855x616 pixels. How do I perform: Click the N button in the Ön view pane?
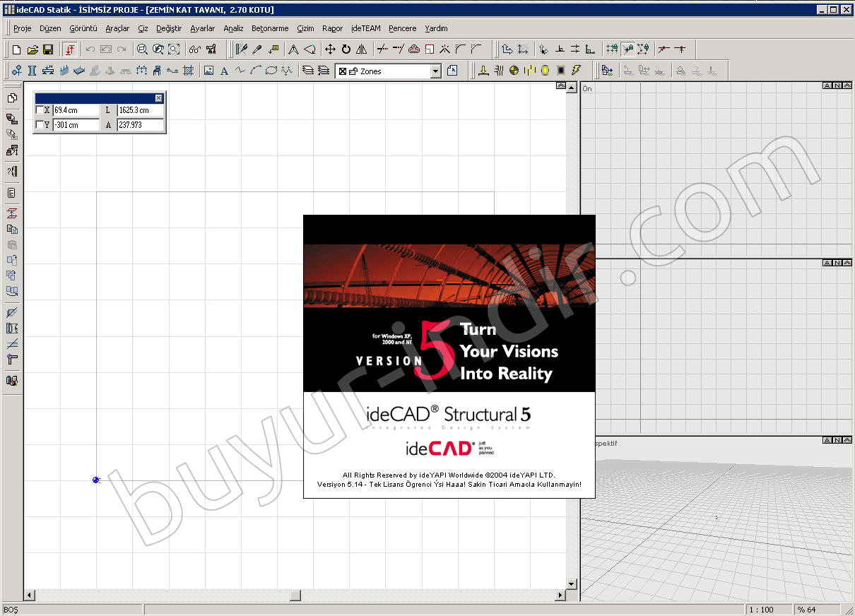click(x=837, y=86)
